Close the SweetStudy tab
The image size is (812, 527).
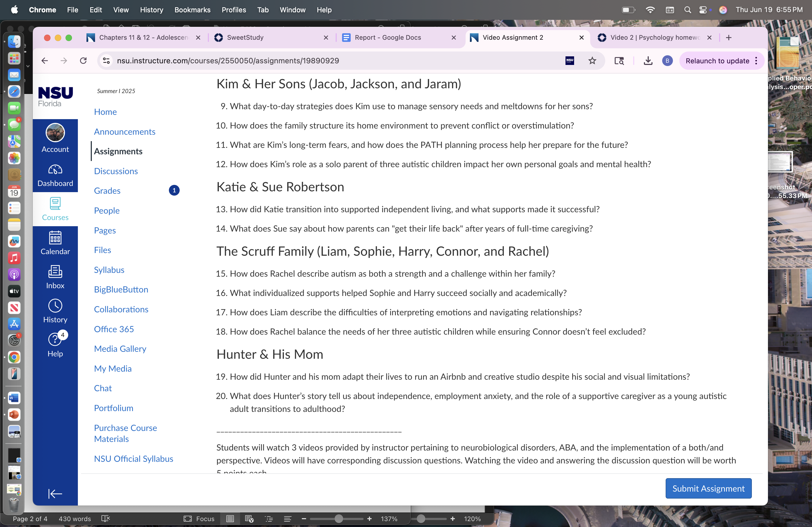[326, 38]
